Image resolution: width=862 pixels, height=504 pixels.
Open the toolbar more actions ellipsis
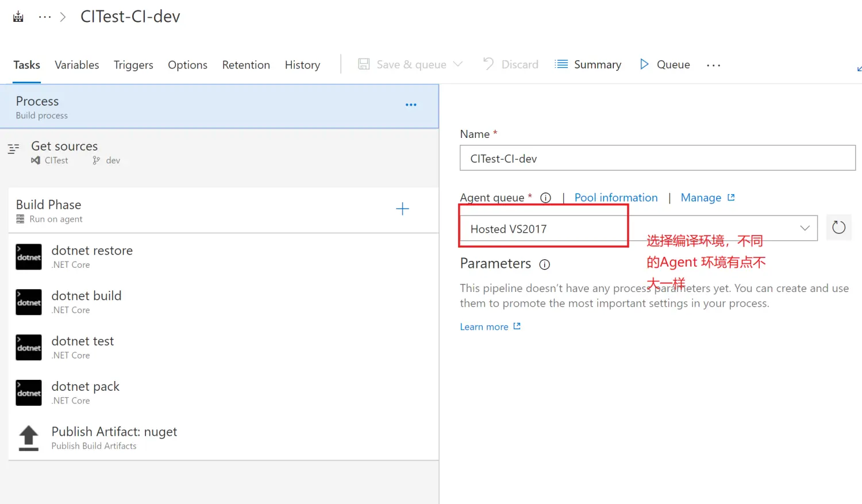click(x=714, y=66)
